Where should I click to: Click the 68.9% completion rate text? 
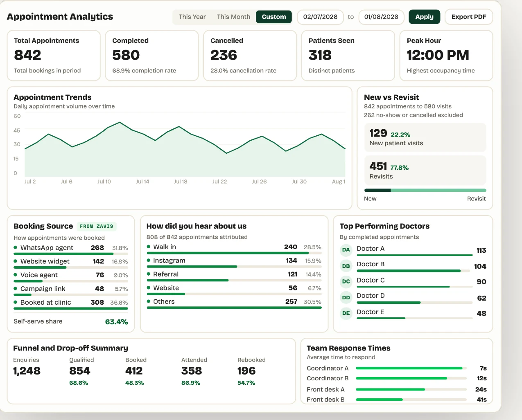(x=144, y=71)
